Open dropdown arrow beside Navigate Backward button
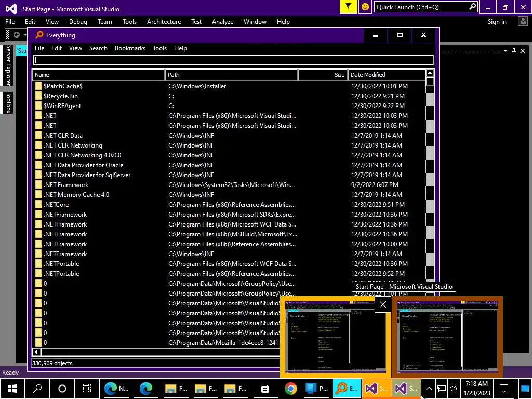532x399 pixels. point(25,35)
